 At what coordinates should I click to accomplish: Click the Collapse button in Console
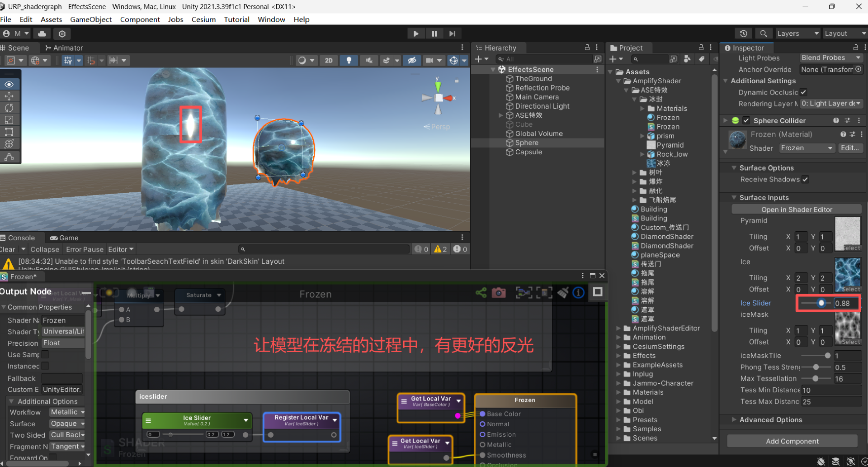[44, 249]
